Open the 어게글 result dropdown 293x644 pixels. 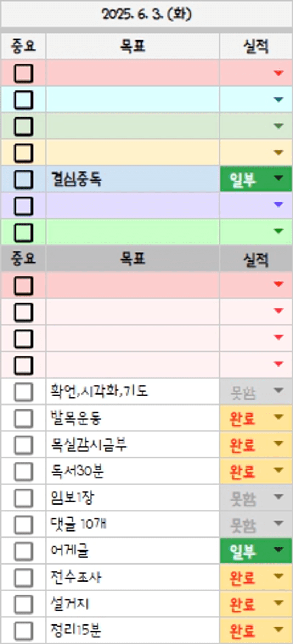tap(278, 550)
